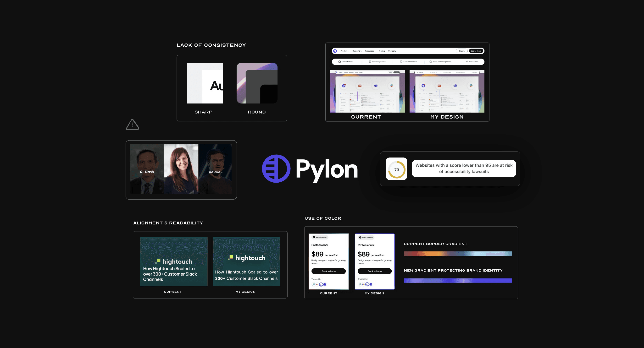Screen dimensions: 644x348
Task: Click the NEW GRADIENT PROTECTING BRAND IDENTITY label
Action: (453, 270)
